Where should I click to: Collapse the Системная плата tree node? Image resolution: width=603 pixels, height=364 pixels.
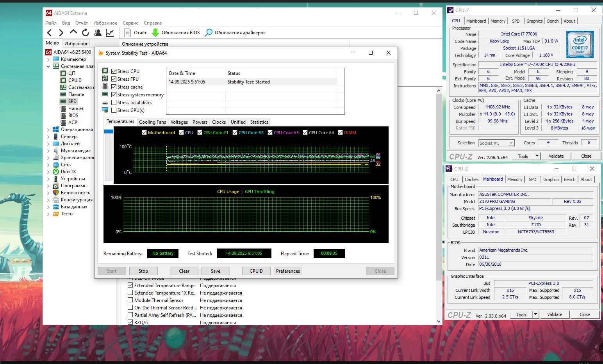[48, 66]
